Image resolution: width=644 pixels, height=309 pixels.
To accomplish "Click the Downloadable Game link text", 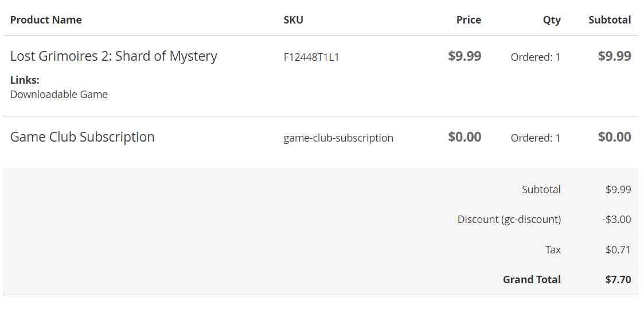I will [x=59, y=95].
